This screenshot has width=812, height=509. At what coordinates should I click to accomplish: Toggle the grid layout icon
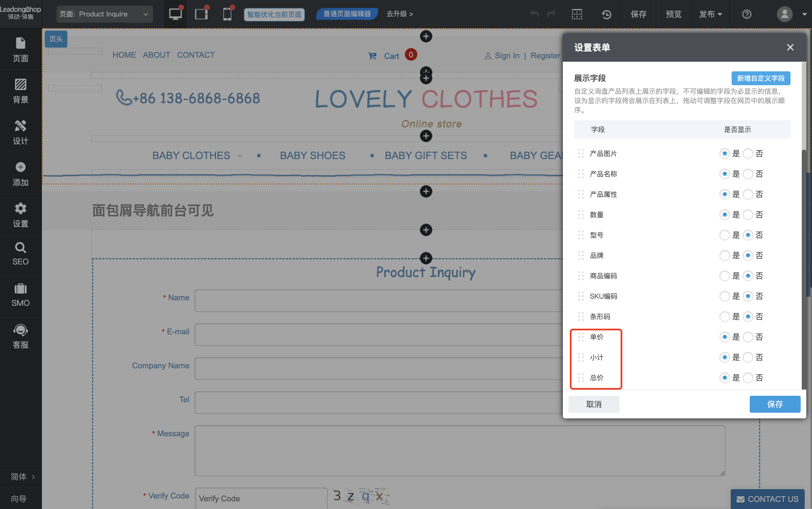(577, 14)
